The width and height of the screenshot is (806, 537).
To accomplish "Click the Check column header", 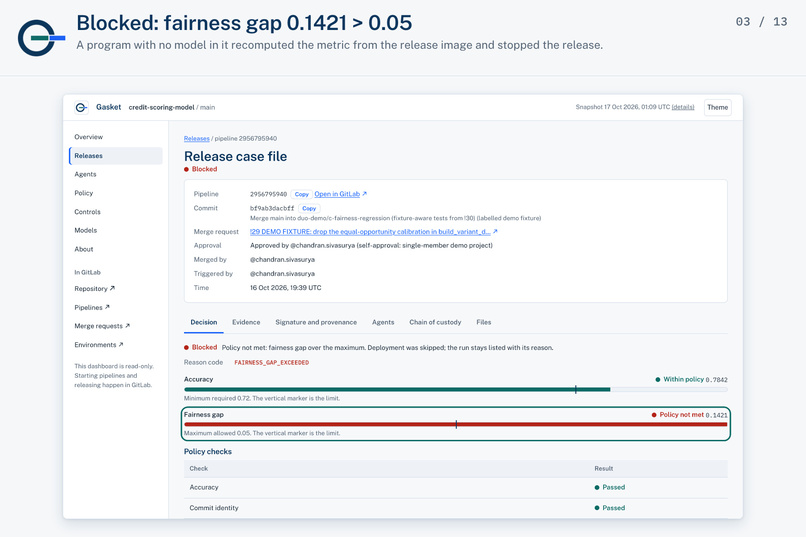I will click(x=198, y=469).
